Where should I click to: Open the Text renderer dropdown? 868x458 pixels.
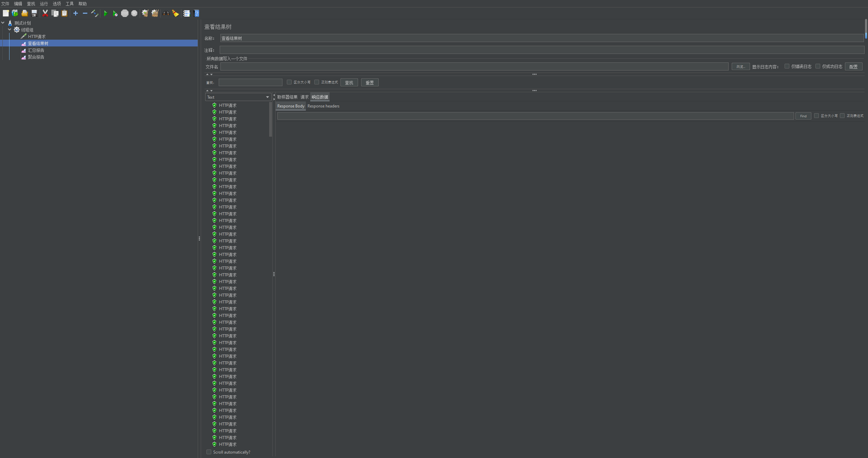point(238,97)
